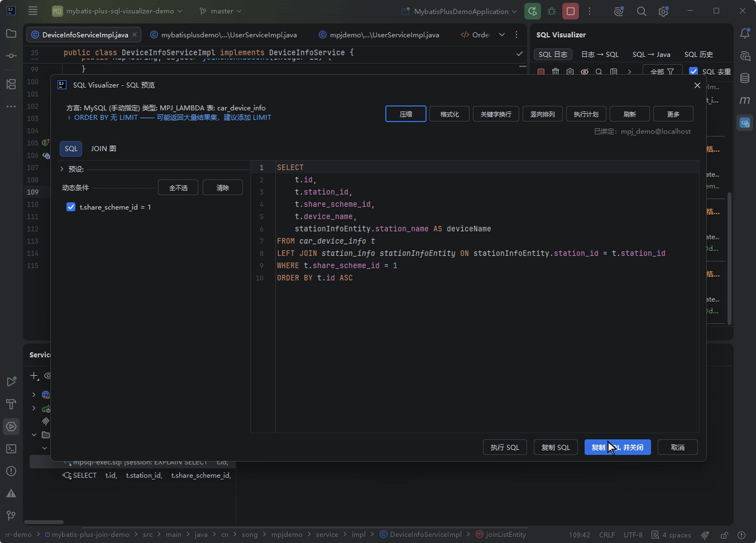Viewport: 756px width, 543px height.
Task: Select the SQL tab in the preview dialog
Action: pyautogui.click(x=71, y=149)
